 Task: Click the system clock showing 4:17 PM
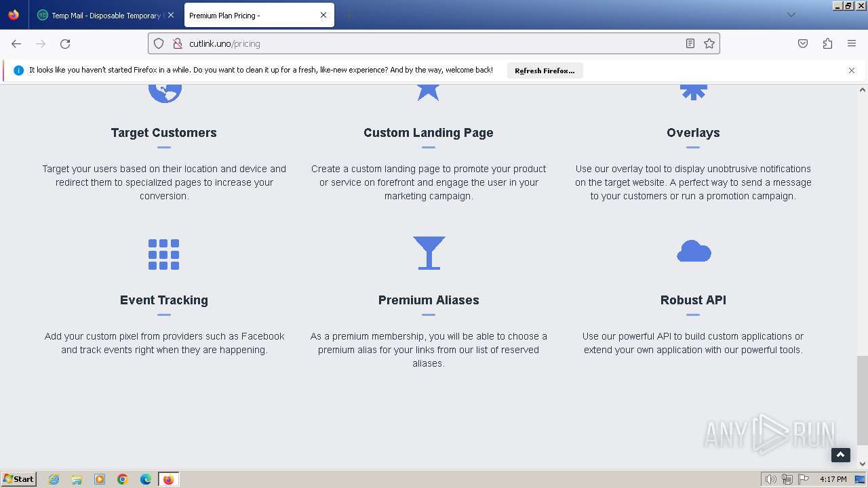click(x=833, y=479)
